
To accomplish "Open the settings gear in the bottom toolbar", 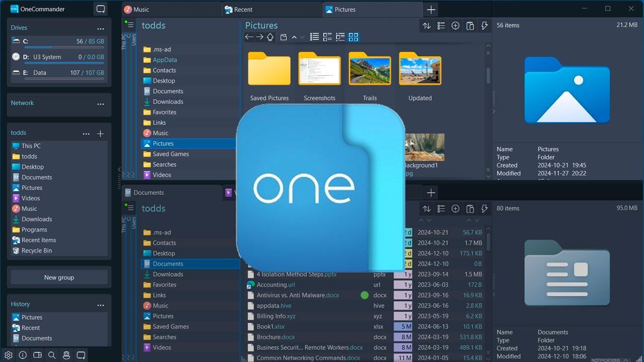I will pyautogui.click(x=9, y=355).
